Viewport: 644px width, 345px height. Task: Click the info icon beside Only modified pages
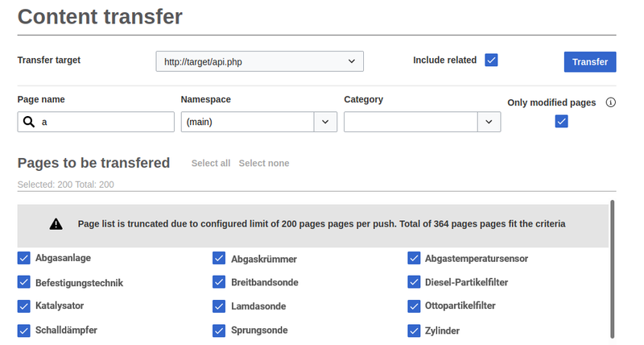click(x=610, y=102)
